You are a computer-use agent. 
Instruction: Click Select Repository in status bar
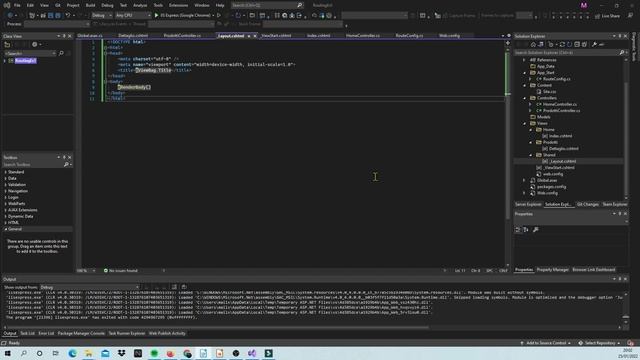[600, 343]
